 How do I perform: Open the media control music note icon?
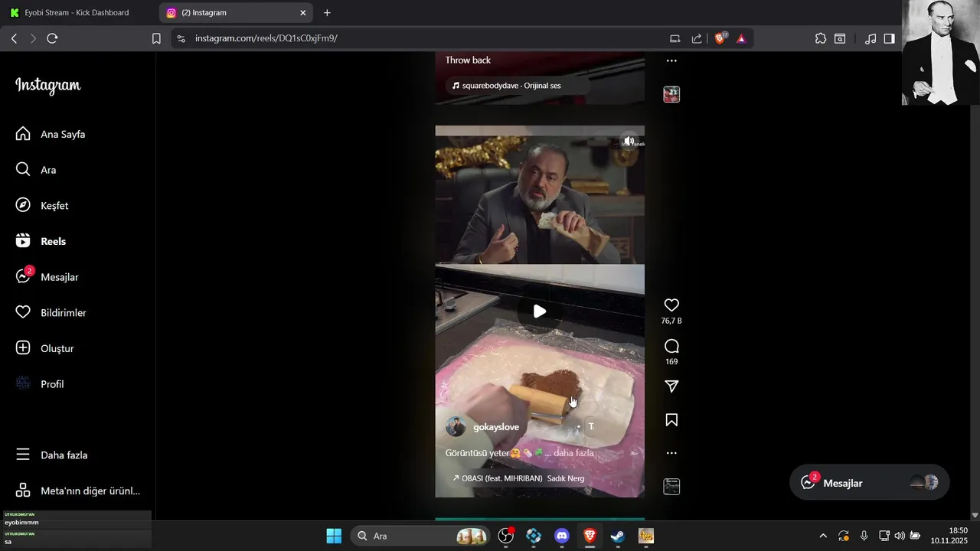click(871, 38)
